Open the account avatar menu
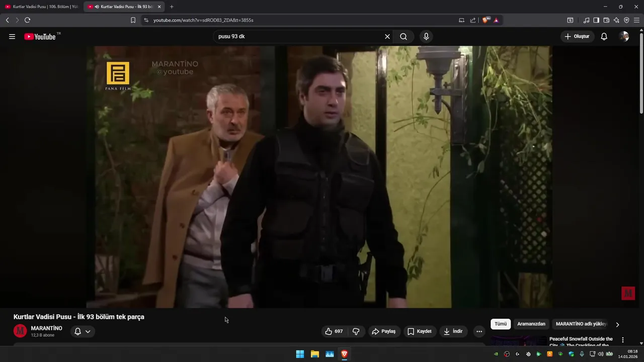Screen dimensions: 644x362 click(624, 37)
